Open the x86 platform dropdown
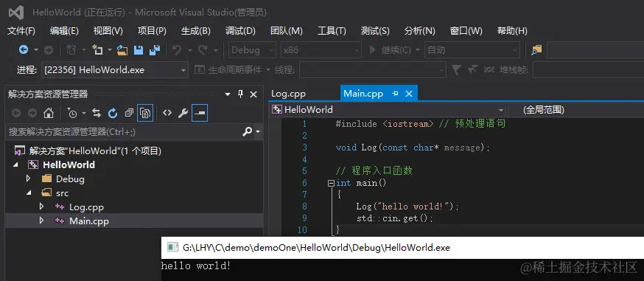644x281 pixels. tap(321, 50)
